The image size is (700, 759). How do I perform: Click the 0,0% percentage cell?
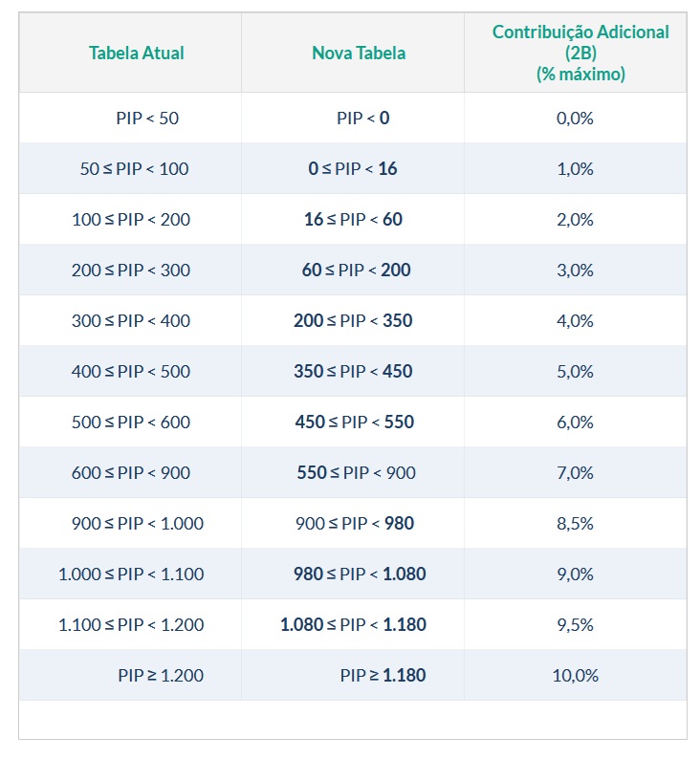(575, 119)
